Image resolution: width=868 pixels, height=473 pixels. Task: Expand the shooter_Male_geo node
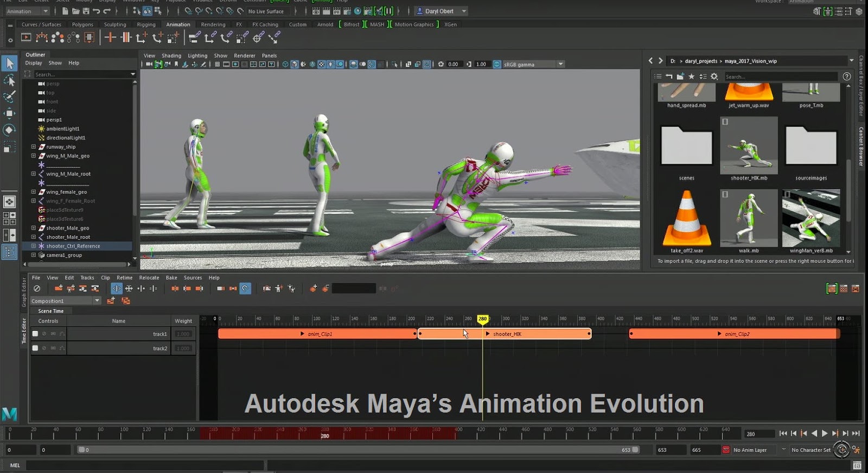(33, 228)
